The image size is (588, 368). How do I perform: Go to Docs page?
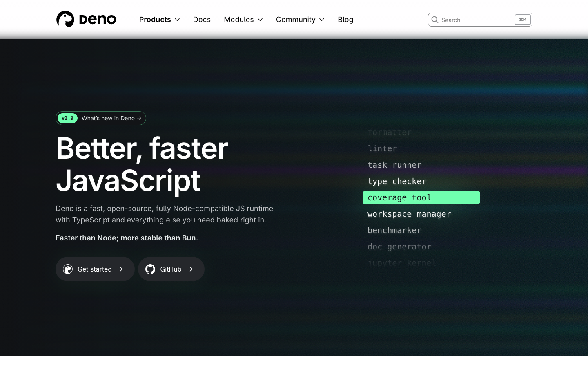point(202,20)
